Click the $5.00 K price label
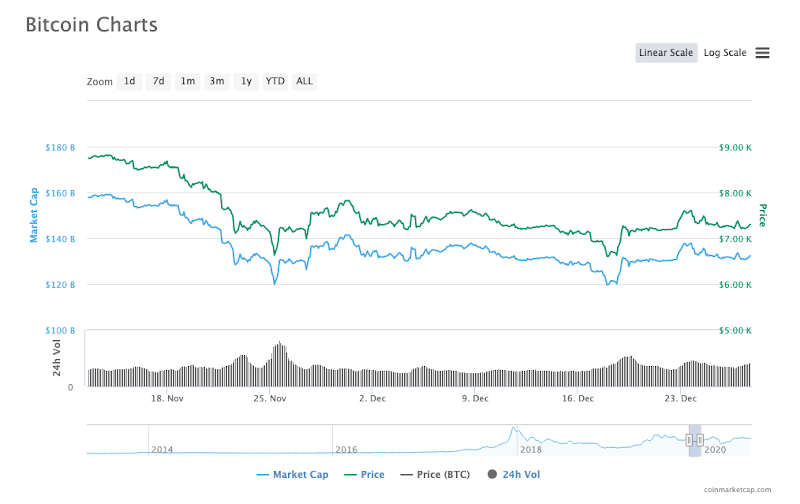800x504 pixels. point(735,330)
